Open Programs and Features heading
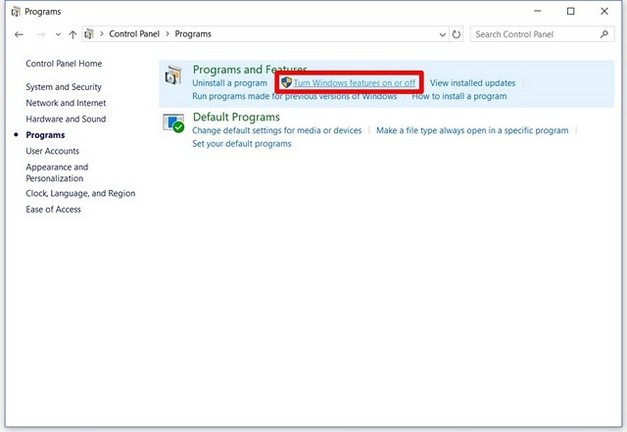This screenshot has height=432, width=627. point(250,70)
